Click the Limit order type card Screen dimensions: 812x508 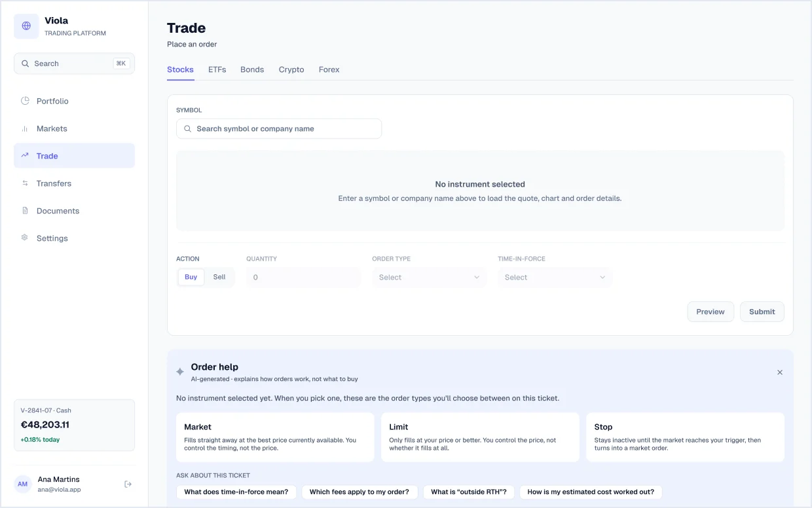point(480,437)
